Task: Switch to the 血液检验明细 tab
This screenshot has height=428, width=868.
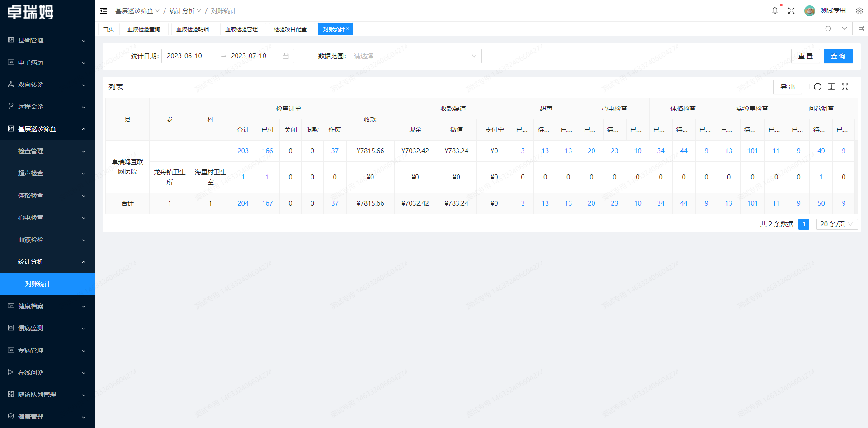Action: point(193,29)
